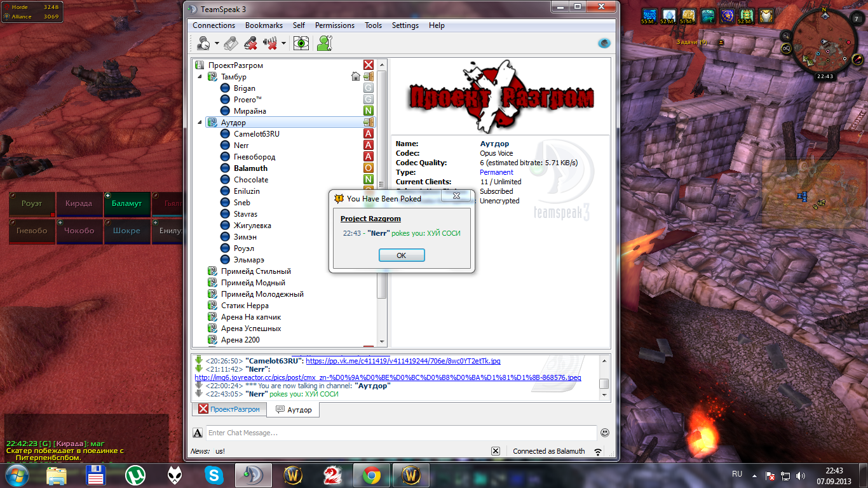Image resolution: width=868 pixels, height=488 pixels.
Task: Close the news ticker with X icon
Action: coord(496,451)
